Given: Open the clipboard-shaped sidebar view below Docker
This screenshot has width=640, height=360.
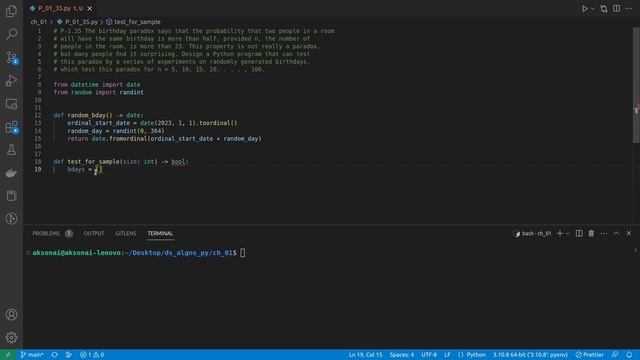Looking at the screenshot, I should pos(11,196).
